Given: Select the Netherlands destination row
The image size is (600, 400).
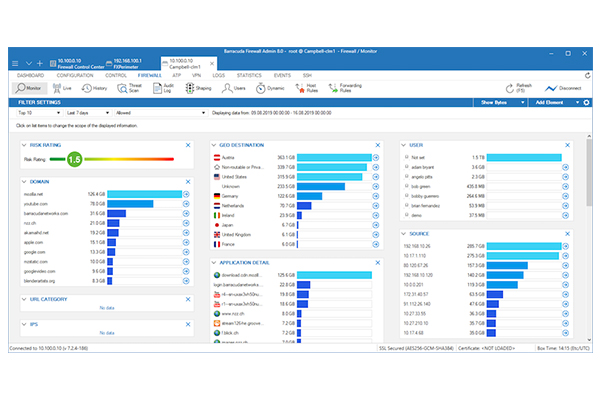Looking at the screenshot, I should tap(297, 206).
